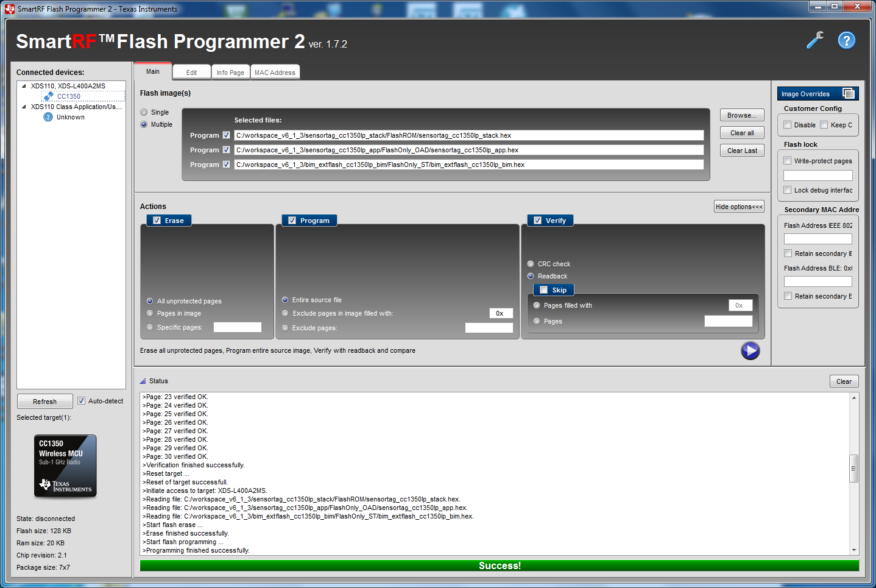Collapse the XDS110 Class Application tree node

tap(24, 107)
